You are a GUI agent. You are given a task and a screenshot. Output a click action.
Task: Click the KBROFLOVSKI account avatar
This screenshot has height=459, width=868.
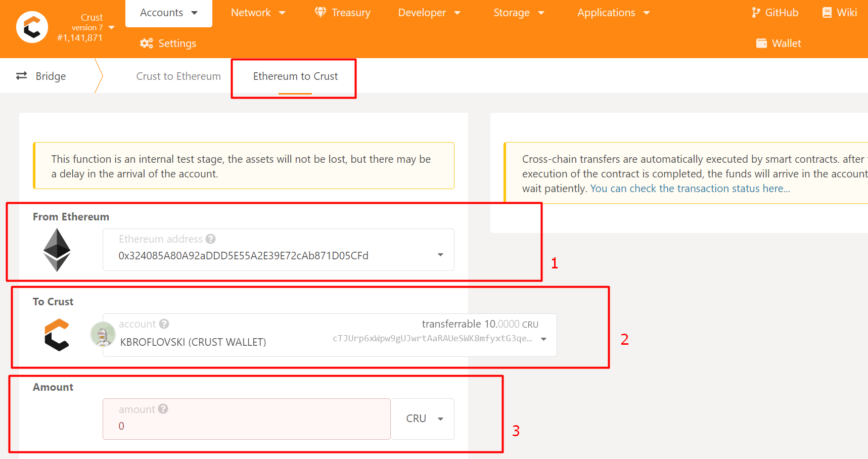103,335
